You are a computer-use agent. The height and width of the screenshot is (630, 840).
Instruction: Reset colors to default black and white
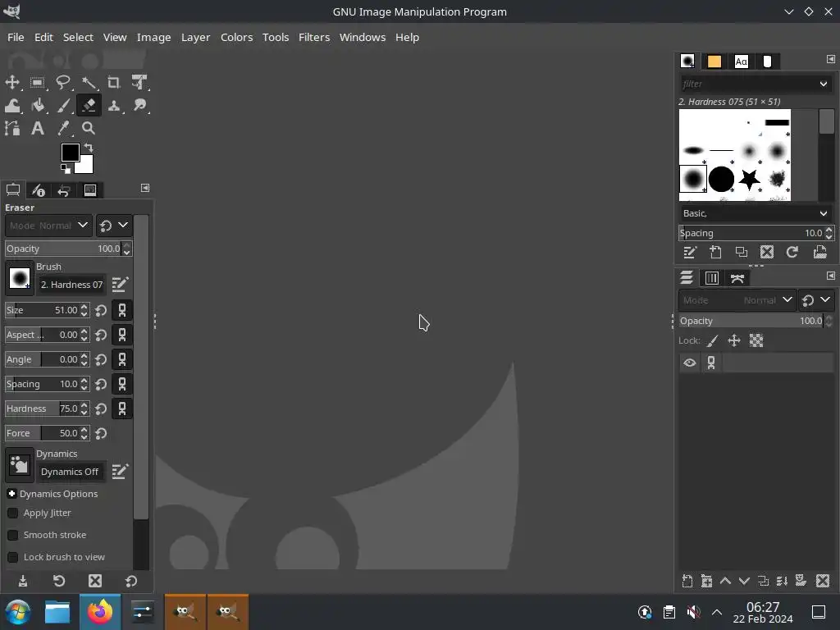[x=66, y=169]
